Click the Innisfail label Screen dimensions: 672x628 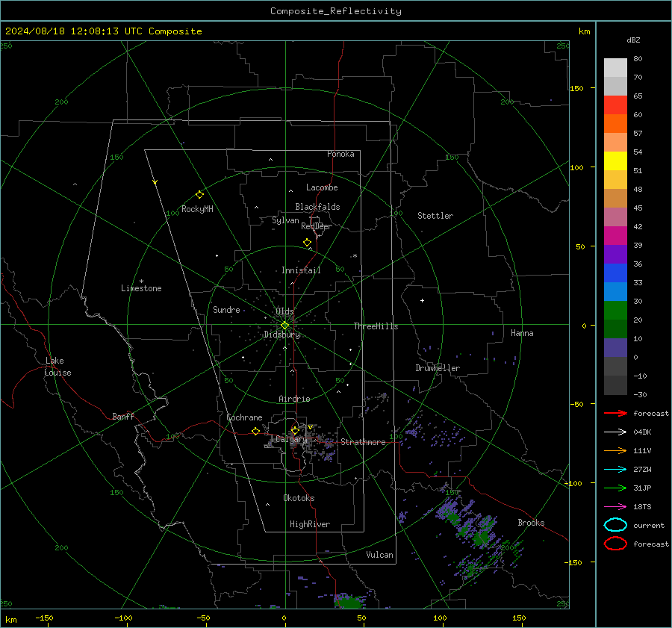click(301, 270)
